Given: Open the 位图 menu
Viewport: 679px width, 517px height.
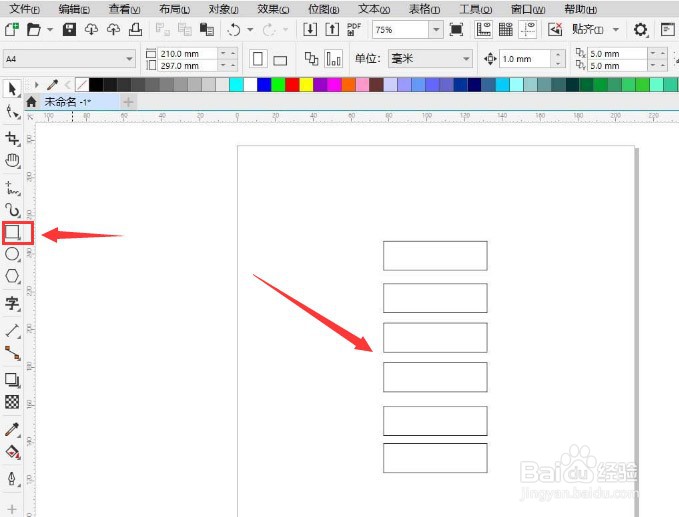Looking at the screenshot, I should [323, 9].
